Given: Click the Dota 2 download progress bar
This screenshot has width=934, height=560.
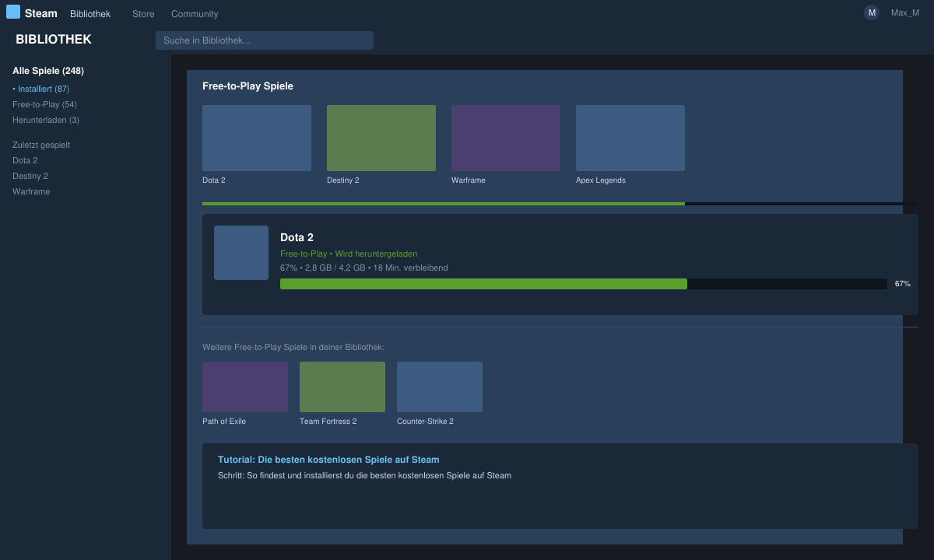Looking at the screenshot, I should click(x=584, y=284).
